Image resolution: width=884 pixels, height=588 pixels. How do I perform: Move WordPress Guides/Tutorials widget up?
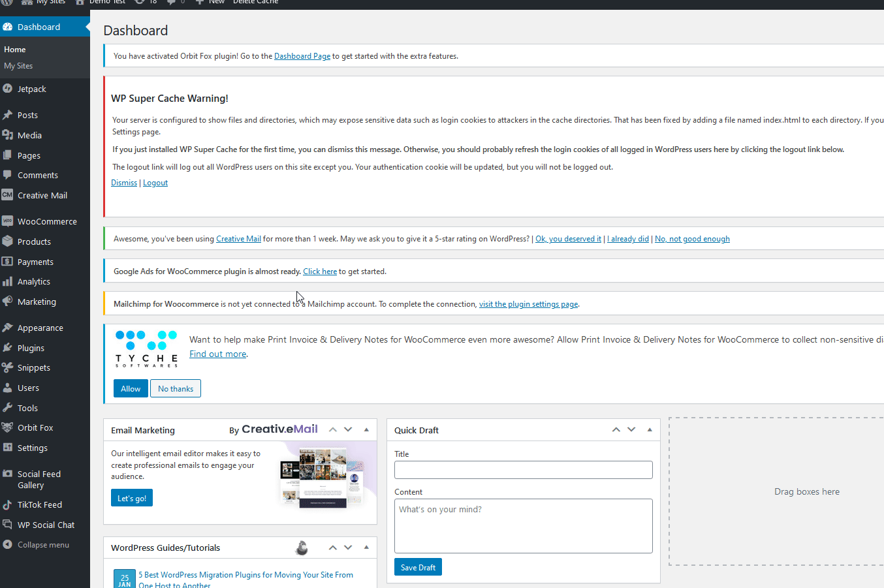point(332,548)
